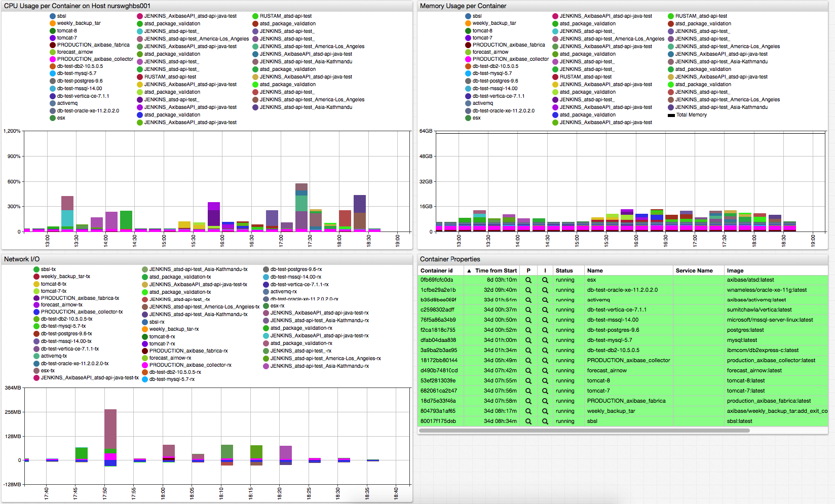Click I magnifier in db-test-oracle-xe-11.2.0.2.0 row

tap(545, 290)
